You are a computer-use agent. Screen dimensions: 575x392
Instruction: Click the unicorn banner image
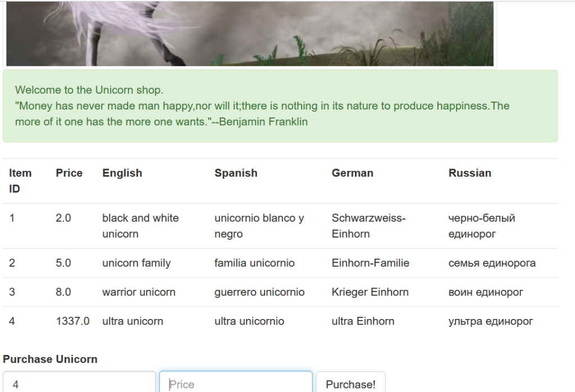[250, 34]
